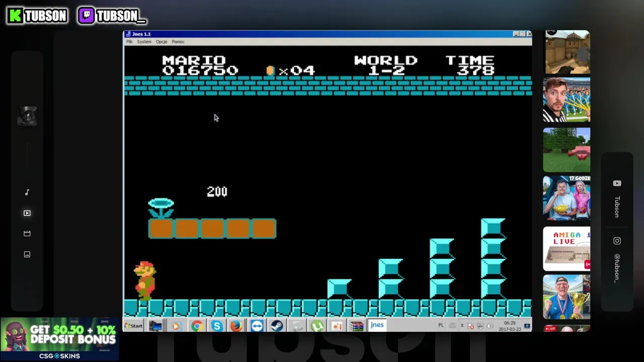The image size is (644, 362).
Task: Click the Instagram icon above @tubson_
Action: click(617, 241)
